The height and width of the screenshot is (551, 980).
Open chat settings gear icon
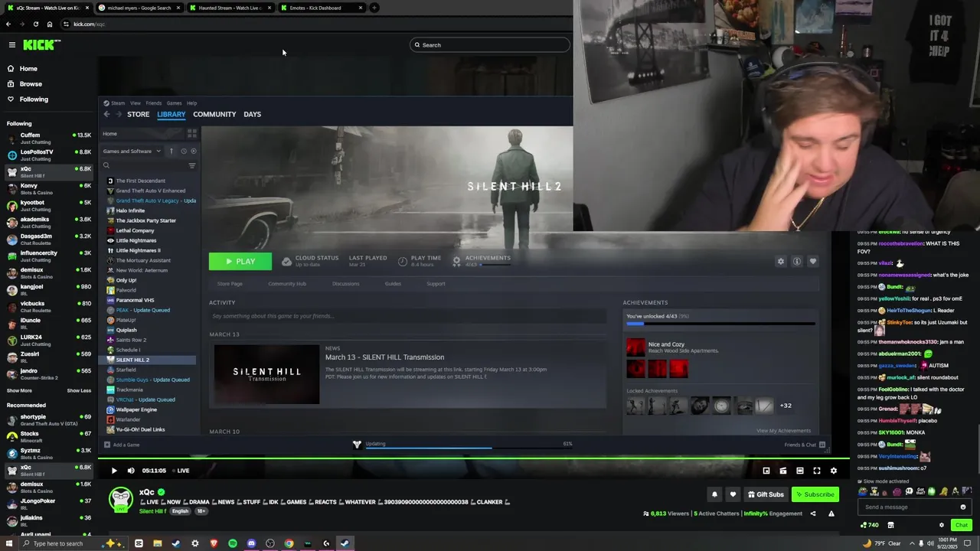tap(942, 525)
